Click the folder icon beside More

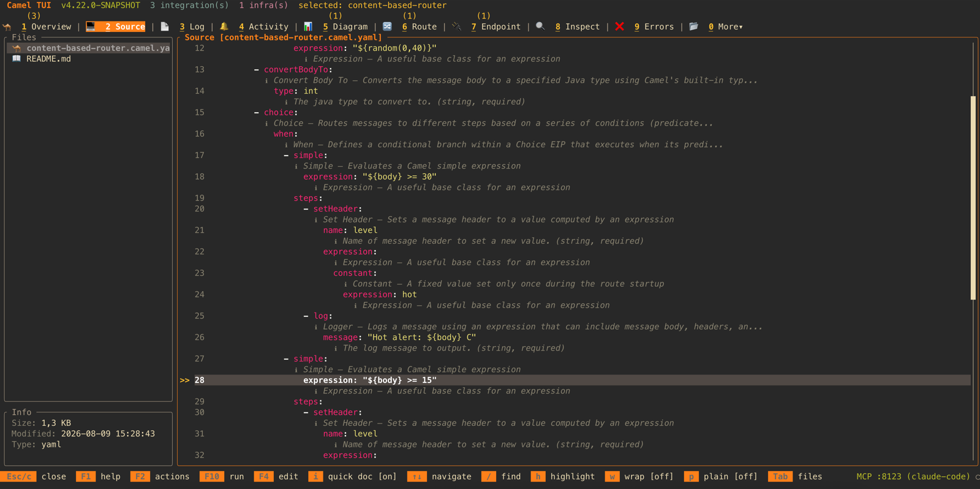coord(694,27)
